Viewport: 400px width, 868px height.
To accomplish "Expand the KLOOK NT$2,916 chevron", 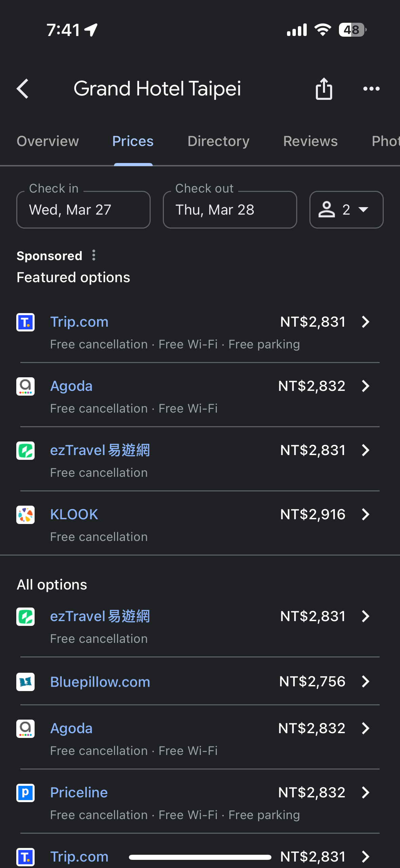I will [x=365, y=514].
